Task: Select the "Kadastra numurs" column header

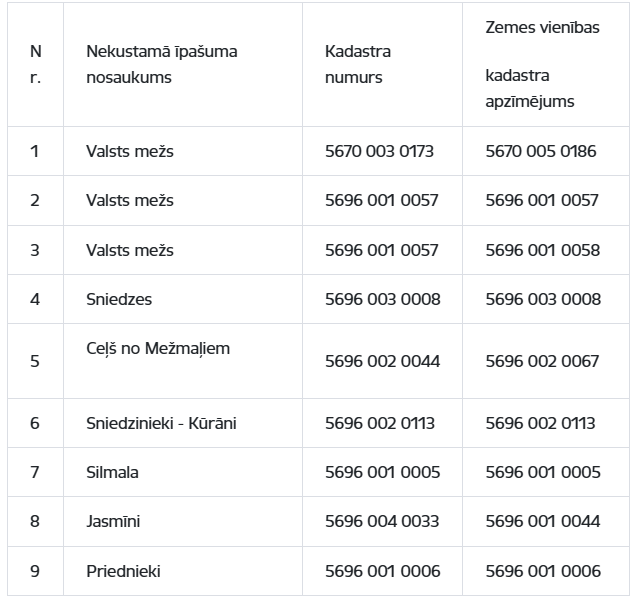Action: click(358, 64)
